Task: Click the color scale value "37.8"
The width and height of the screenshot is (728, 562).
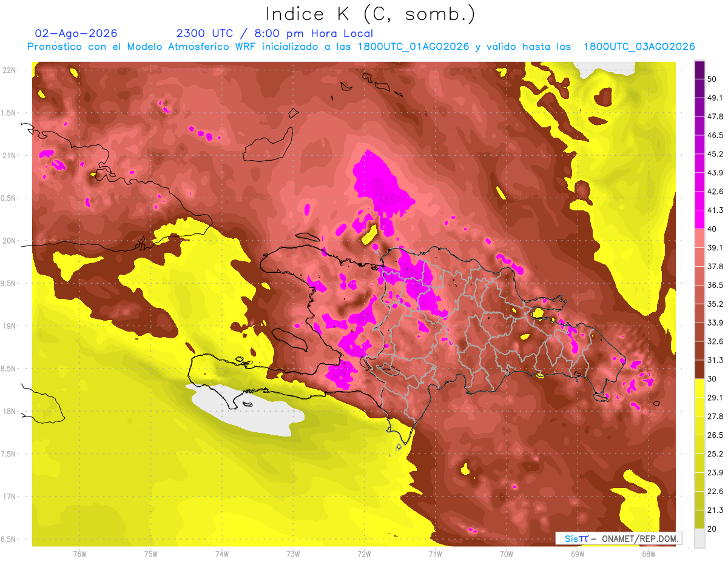Action: point(715,267)
